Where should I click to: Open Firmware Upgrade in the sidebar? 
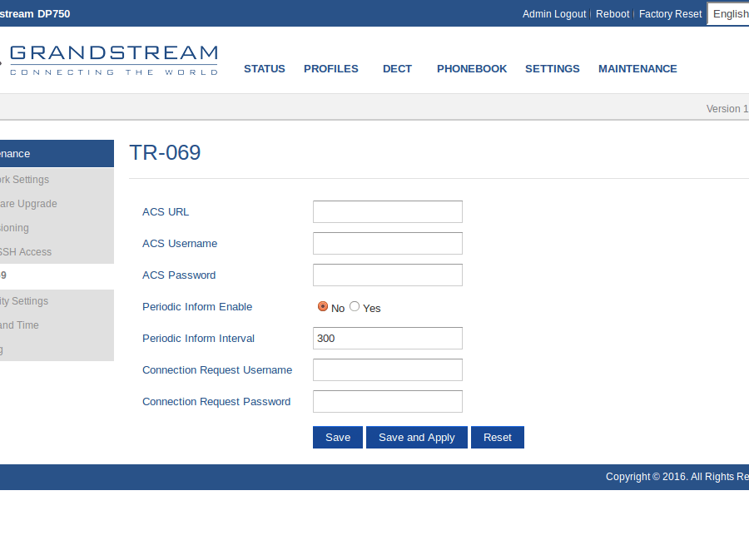point(29,204)
